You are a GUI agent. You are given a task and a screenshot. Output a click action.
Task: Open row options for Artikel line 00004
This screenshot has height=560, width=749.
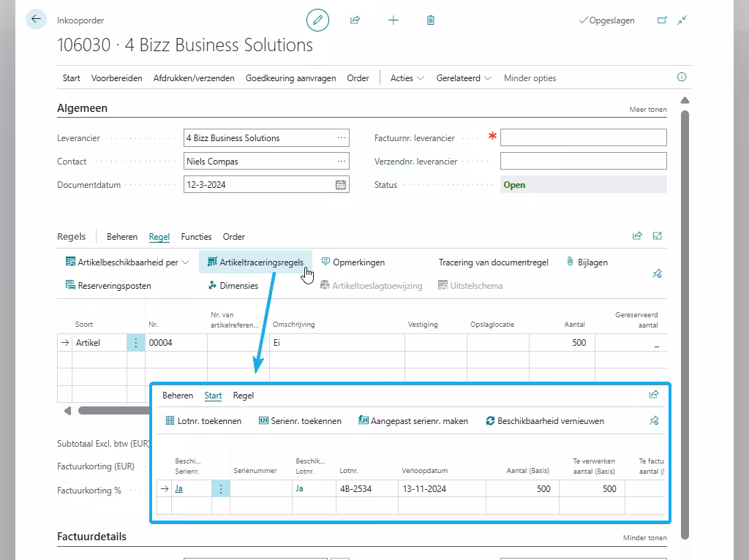pos(136,343)
